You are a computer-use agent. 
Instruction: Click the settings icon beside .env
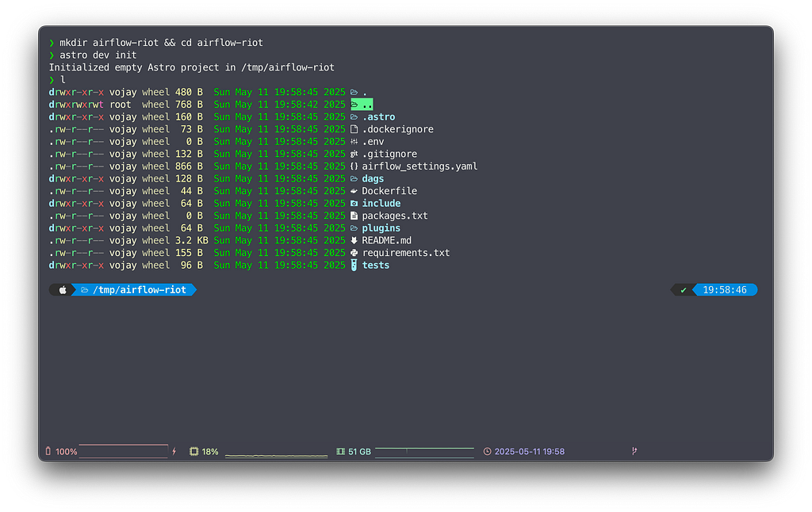pos(354,142)
